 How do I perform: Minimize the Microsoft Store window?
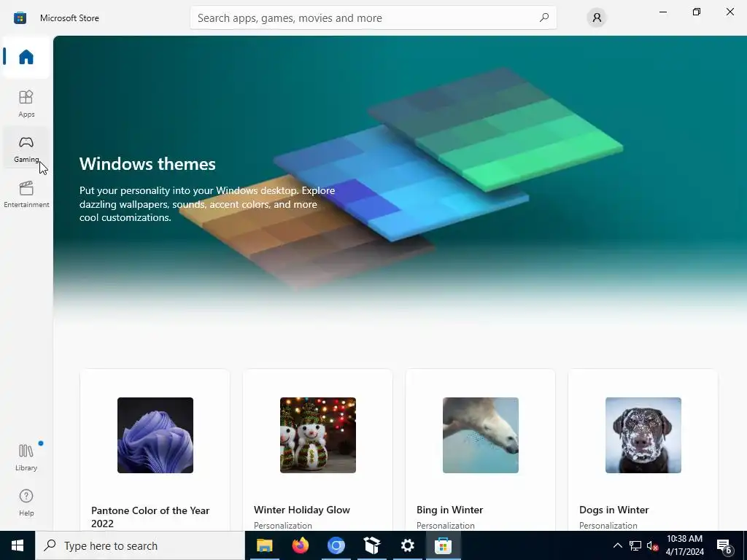click(x=662, y=12)
